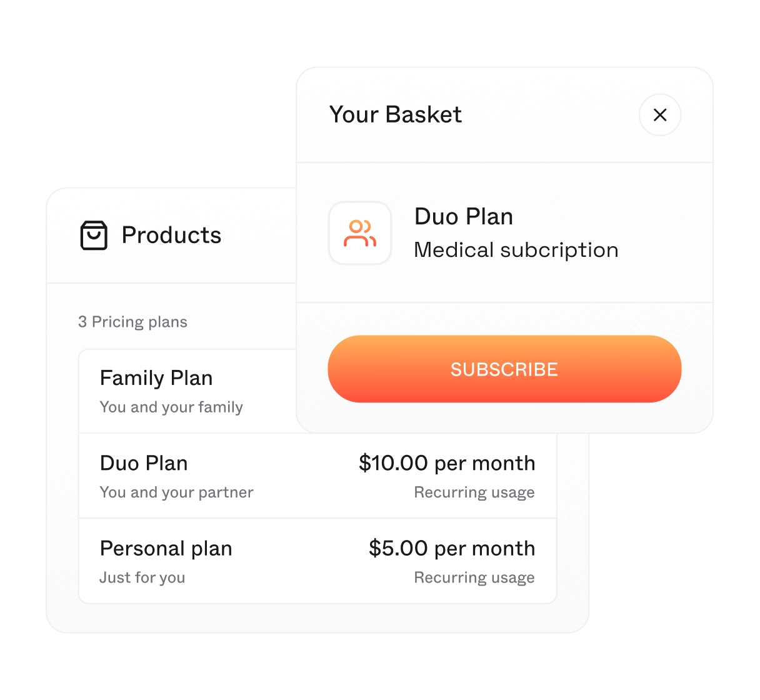Click the Medical subcription link text
The height and width of the screenshot is (700, 760).
(x=516, y=249)
